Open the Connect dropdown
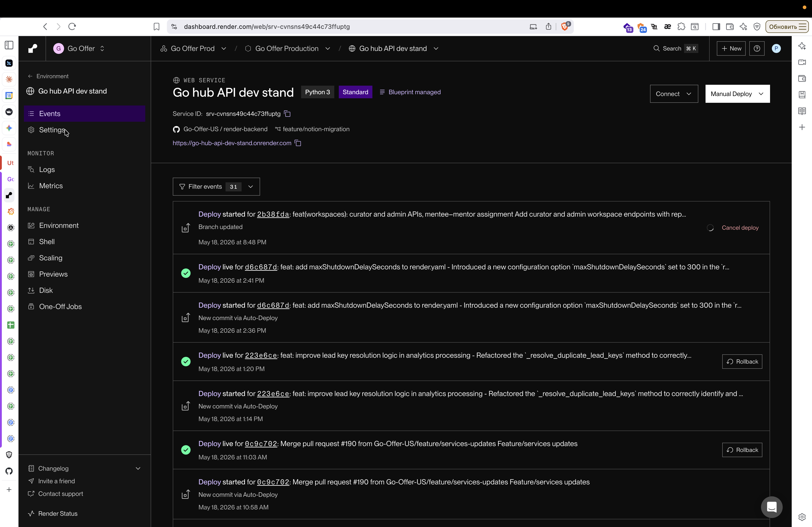This screenshot has width=812, height=527. click(674, 94)
